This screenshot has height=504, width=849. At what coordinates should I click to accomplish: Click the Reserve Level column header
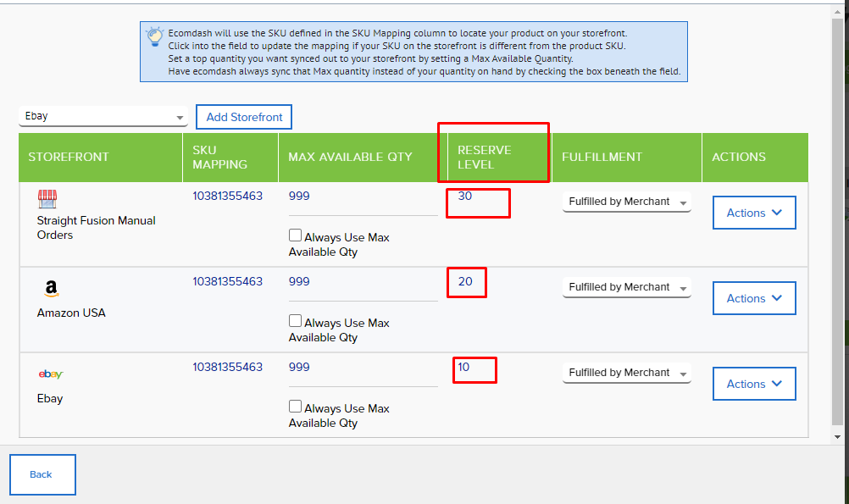[499, 157]
